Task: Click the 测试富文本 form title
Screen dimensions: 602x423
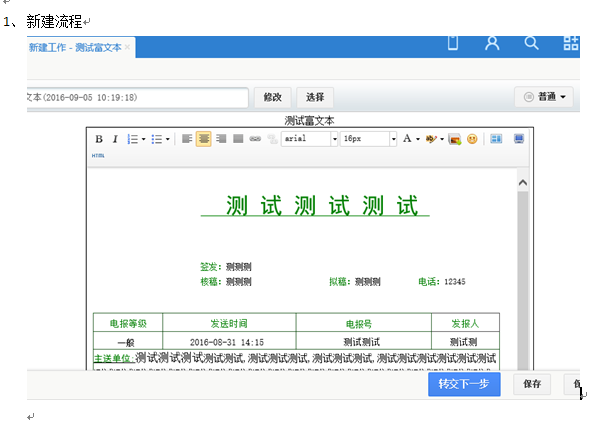Action: click(309, 121)
